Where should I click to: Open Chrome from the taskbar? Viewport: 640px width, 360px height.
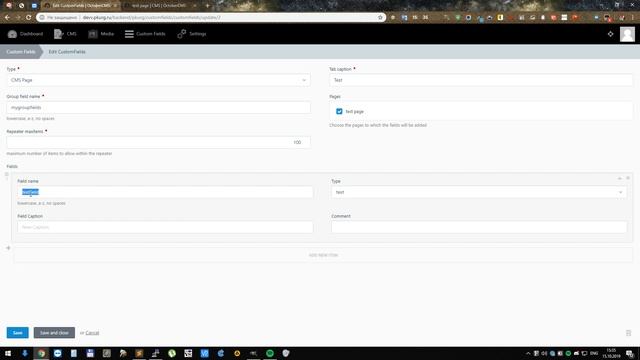click(41, 353)
